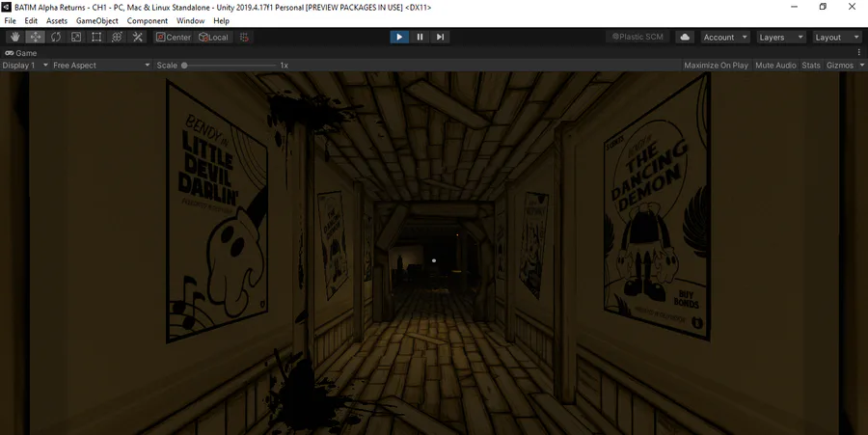Open the Layers dropdown
The image size is (868, 435).
click(780, 37)
